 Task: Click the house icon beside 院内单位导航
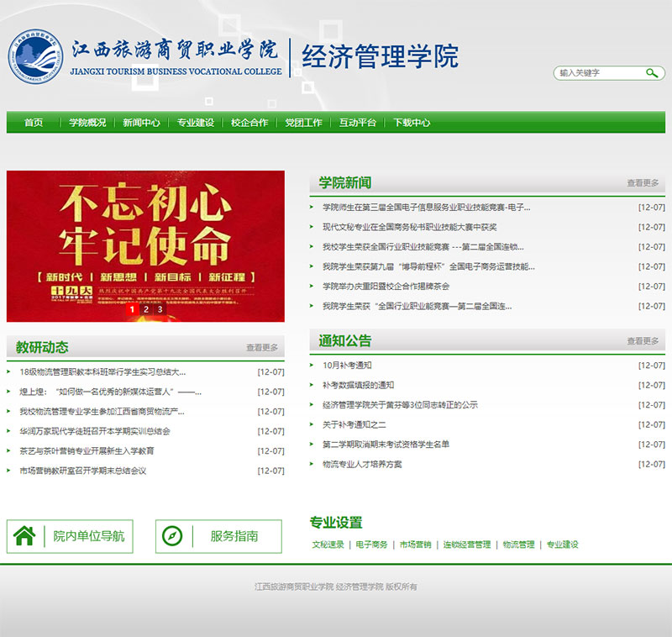point(24,536)
